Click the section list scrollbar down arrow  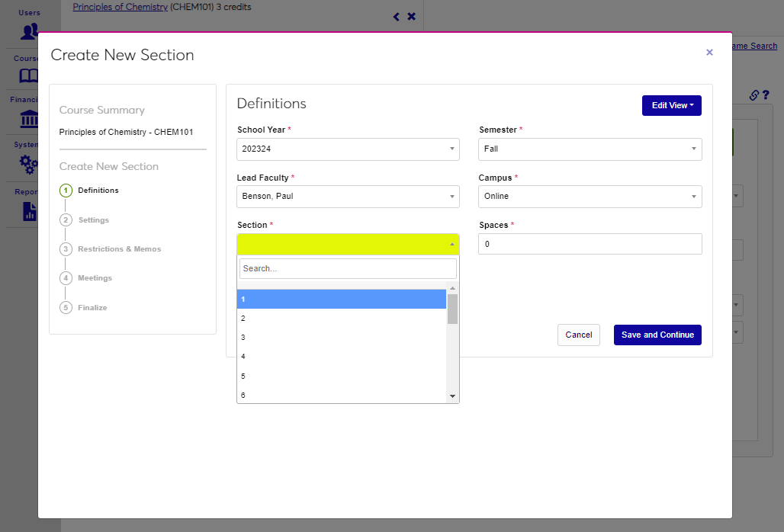[x=452, y=396]
